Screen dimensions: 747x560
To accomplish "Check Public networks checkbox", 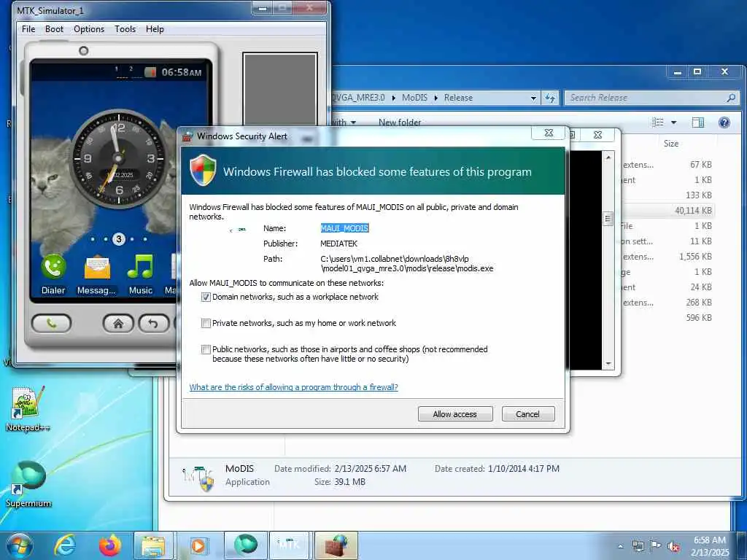I will click(x=206, y=349).
